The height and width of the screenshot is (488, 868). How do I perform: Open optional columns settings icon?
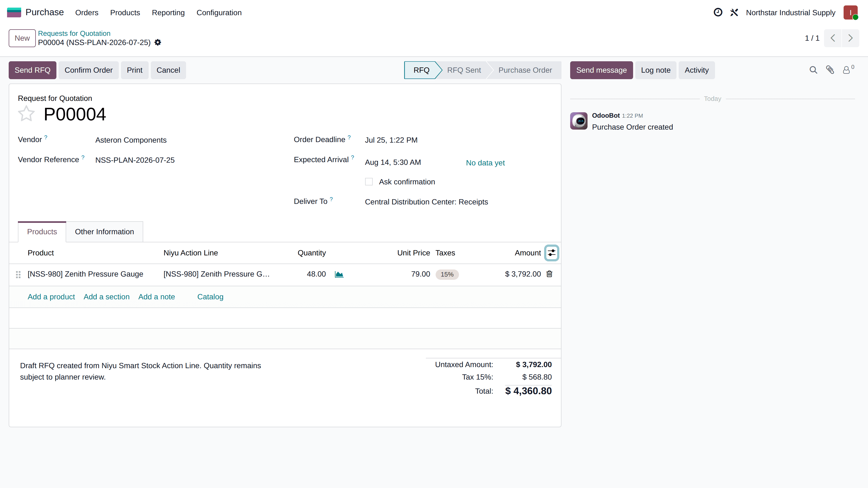coord(552,253)
